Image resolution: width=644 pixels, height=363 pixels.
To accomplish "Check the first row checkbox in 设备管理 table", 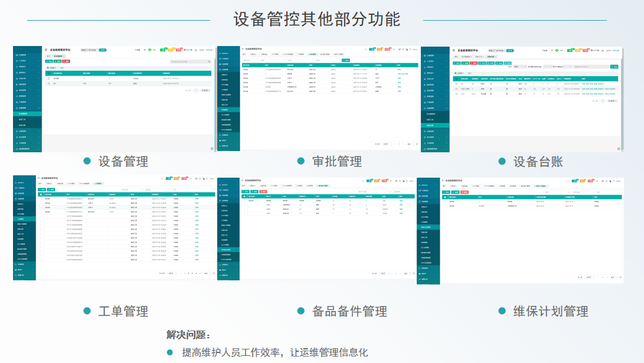I will tap(48, 78).
